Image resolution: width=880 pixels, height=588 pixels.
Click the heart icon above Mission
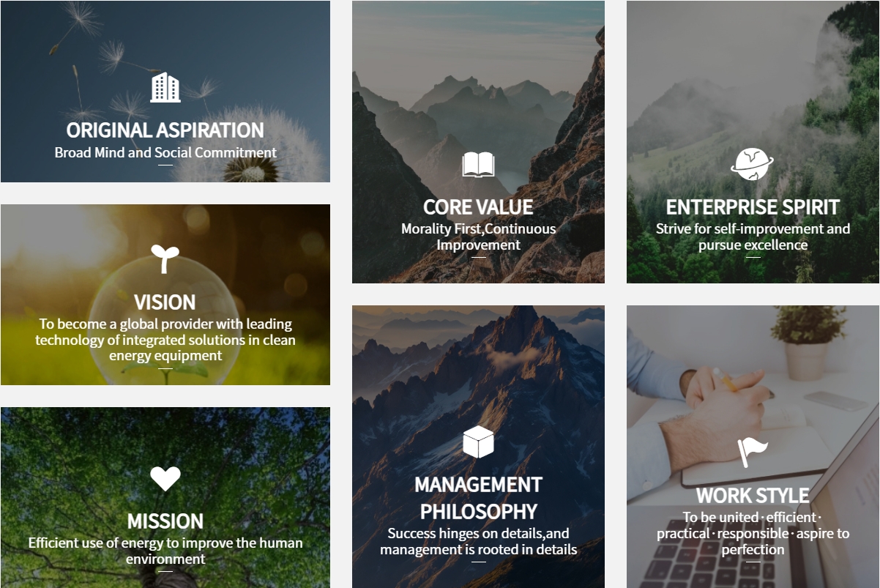point(165,479)
